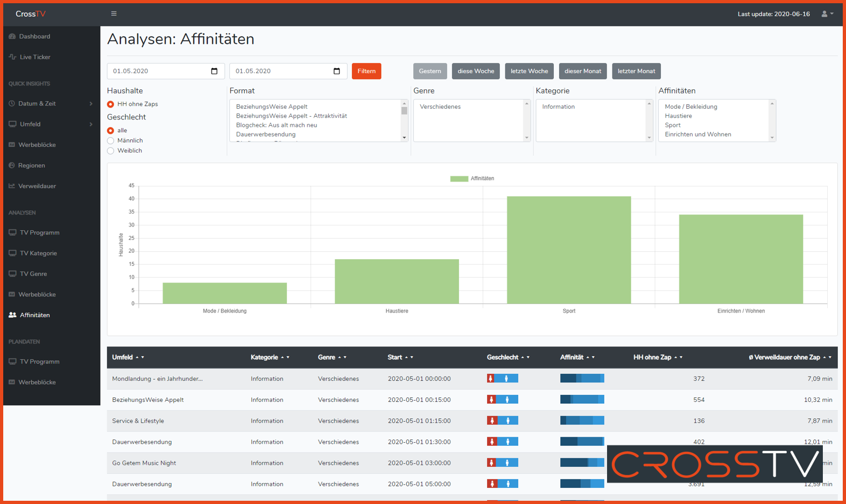Click the hamburger menu icon in header
846x504 pixels.
114,14
